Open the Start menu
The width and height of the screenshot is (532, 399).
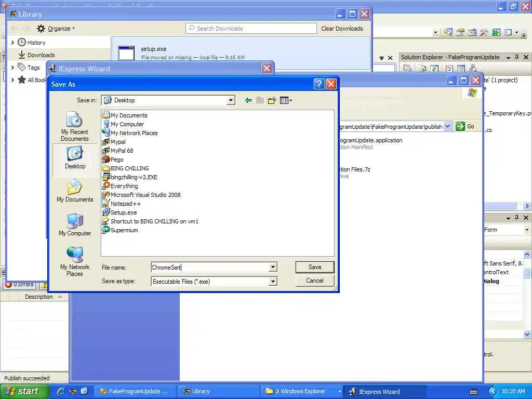pos(24,391)
